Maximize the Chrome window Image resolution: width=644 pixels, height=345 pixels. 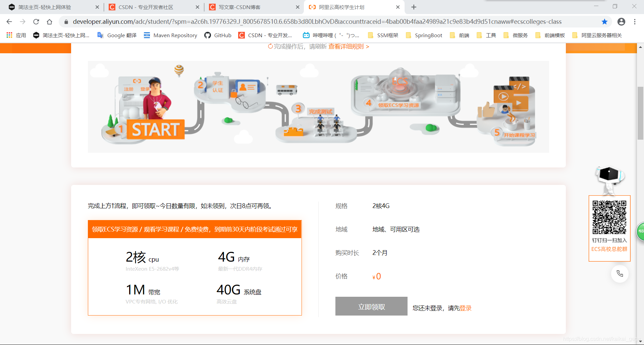(x=615, y=6)
